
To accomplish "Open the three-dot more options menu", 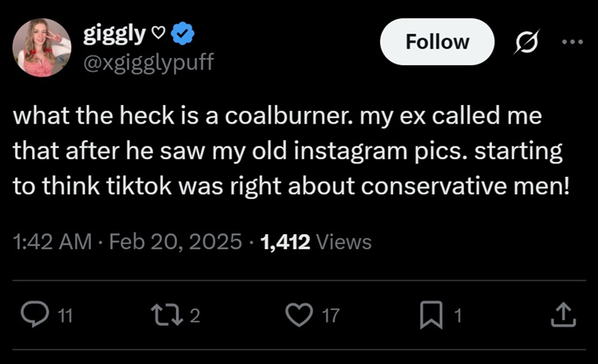I will pyautogui.click(x=572, y=41).
